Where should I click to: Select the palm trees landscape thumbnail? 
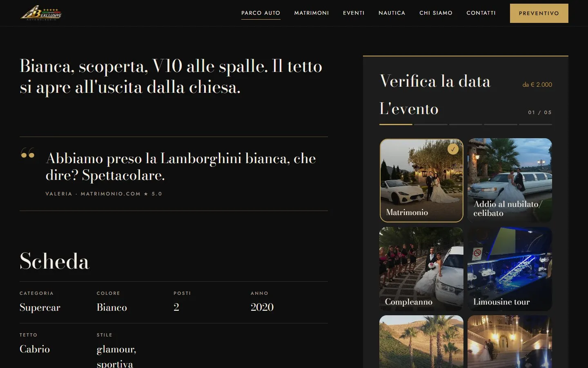[421, 342]
